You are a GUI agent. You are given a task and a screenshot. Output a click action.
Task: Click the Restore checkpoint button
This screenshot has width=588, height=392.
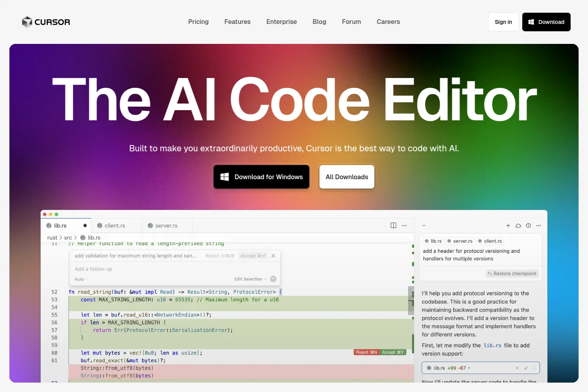click(x=512, y=274)
